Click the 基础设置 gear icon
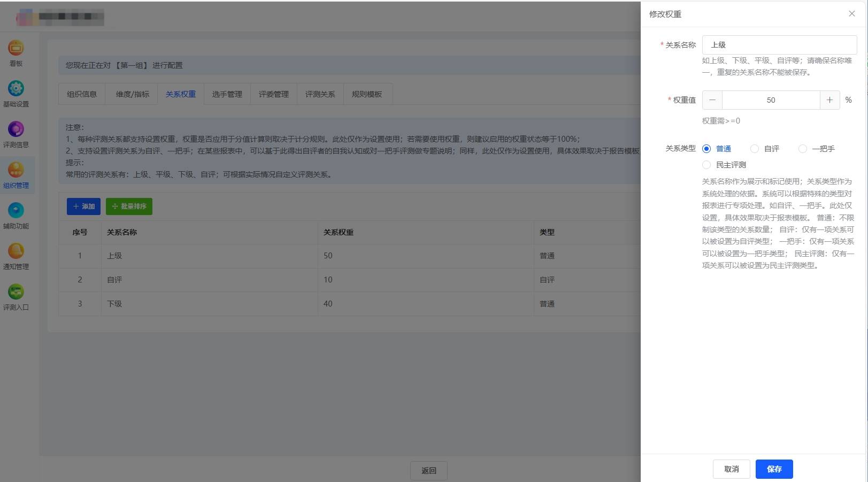This screenshot has height=482, width=868. 16,89
